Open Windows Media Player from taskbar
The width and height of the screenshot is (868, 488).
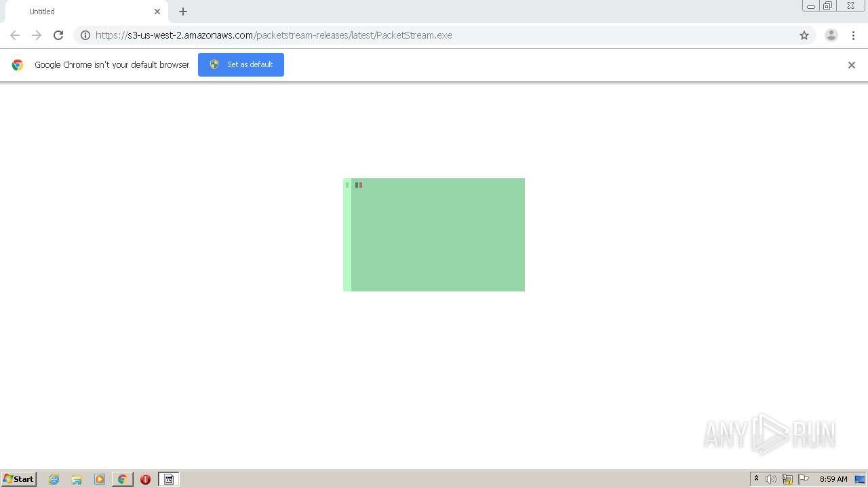100,479
